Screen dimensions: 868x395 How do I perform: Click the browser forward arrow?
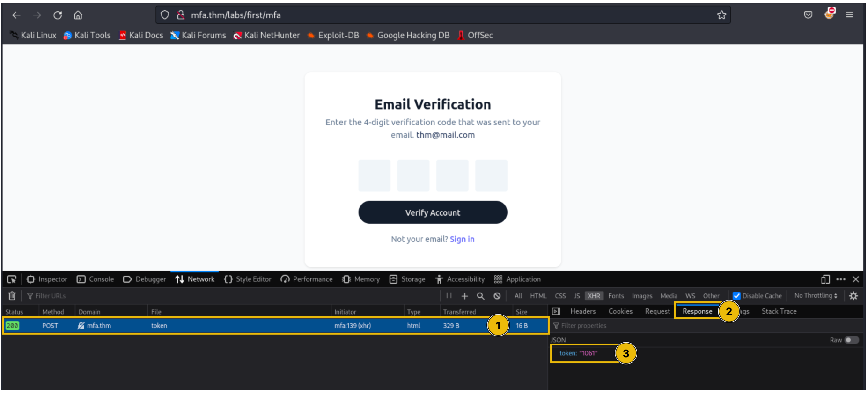point(37,15)
